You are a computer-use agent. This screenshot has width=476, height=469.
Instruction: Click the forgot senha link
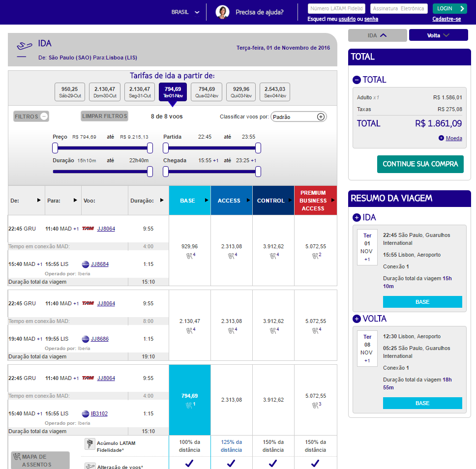(371, 19)
